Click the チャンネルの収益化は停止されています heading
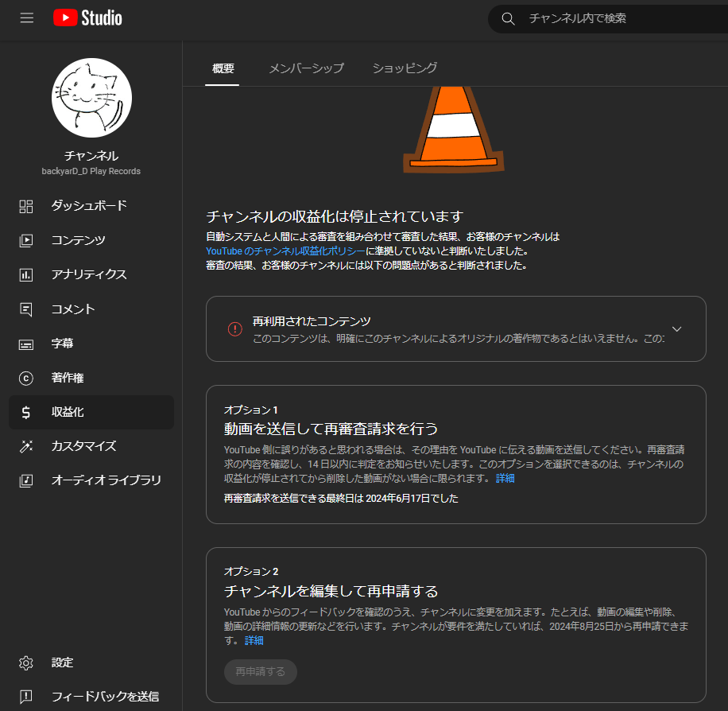 click(335, 216)
